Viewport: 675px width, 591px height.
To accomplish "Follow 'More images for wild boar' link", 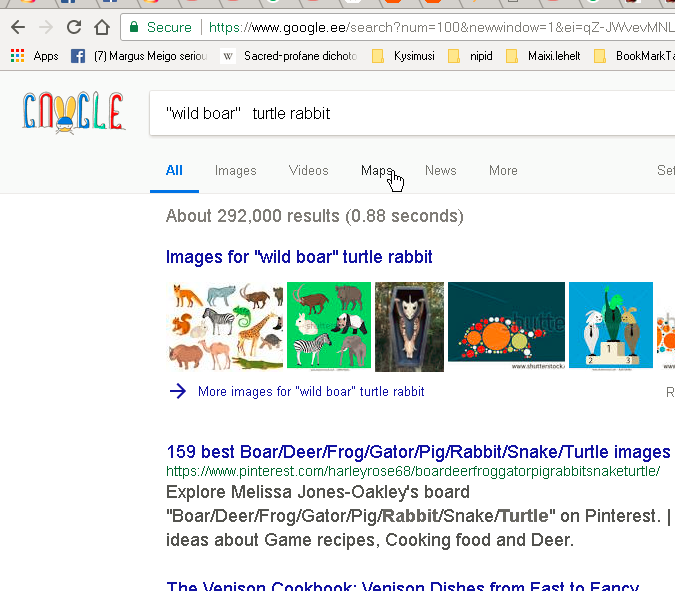I will [x=311, y=391].
